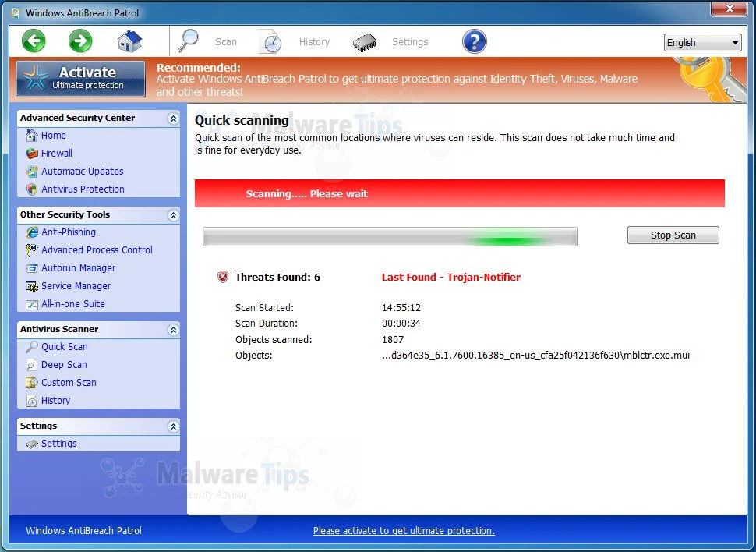Click 'Last Found - Trojan-Notifier' text
This screenshot has height=552, width=756.
coord(451,277)
